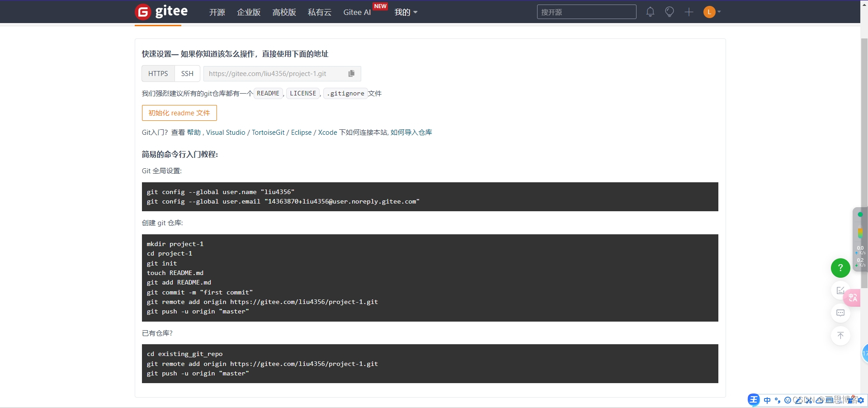The height and width of the screenshot is (408, 868).
Task: Click the page vertical scrollbar thumb
Action: point(864,163)
